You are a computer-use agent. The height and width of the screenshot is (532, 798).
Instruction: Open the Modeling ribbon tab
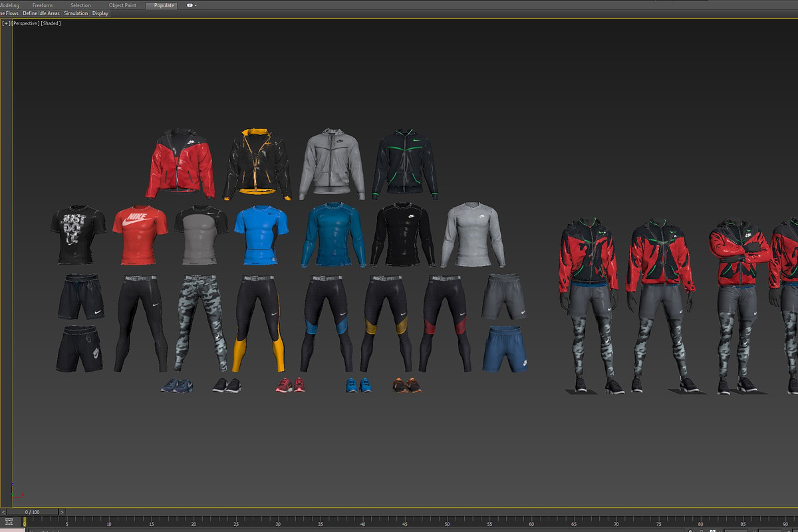(9, 5)
